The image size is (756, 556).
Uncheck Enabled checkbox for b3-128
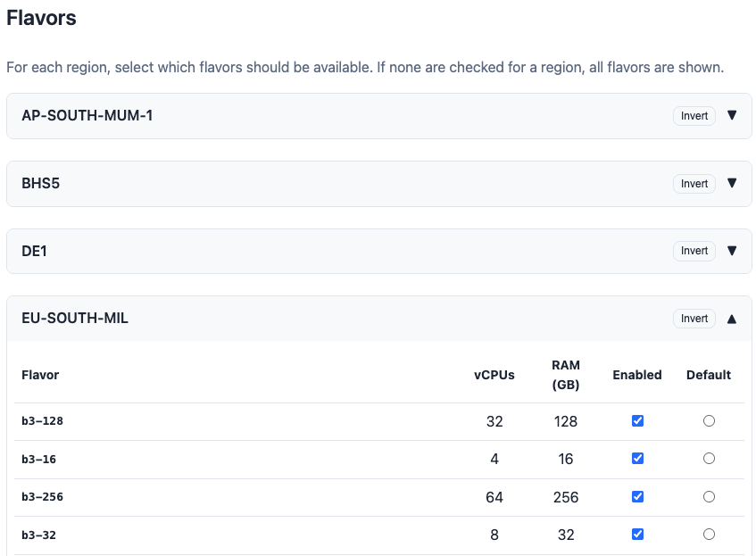coord(637,421)
